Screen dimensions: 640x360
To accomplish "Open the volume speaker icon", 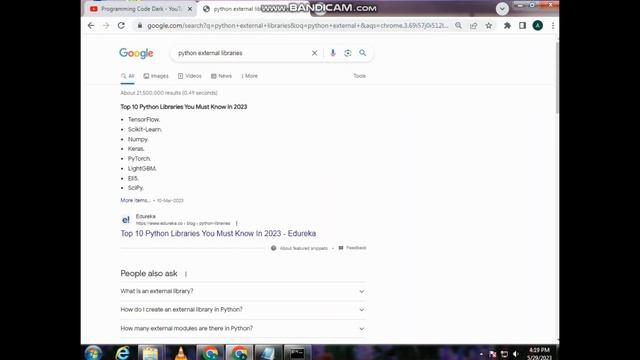I will click(x=516, y=354).
